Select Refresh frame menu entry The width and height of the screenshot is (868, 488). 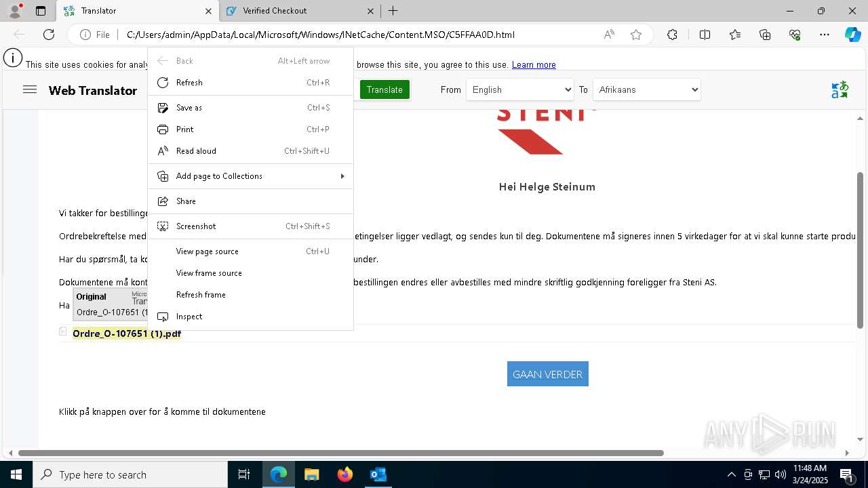(x=250, y=295)
